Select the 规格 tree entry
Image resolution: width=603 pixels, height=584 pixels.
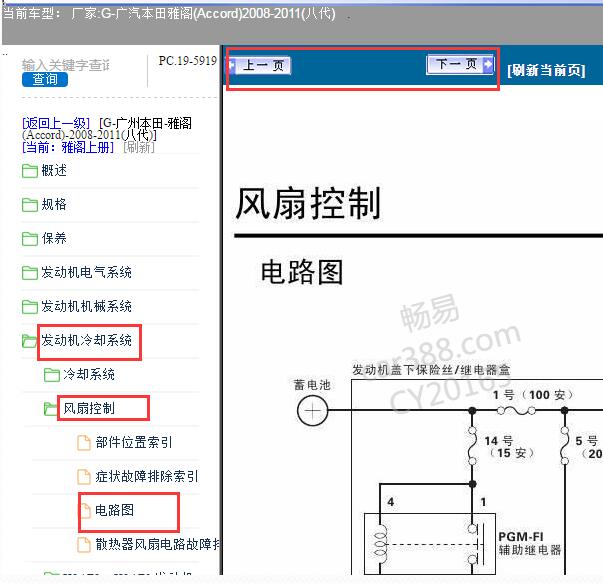[54, 204]
